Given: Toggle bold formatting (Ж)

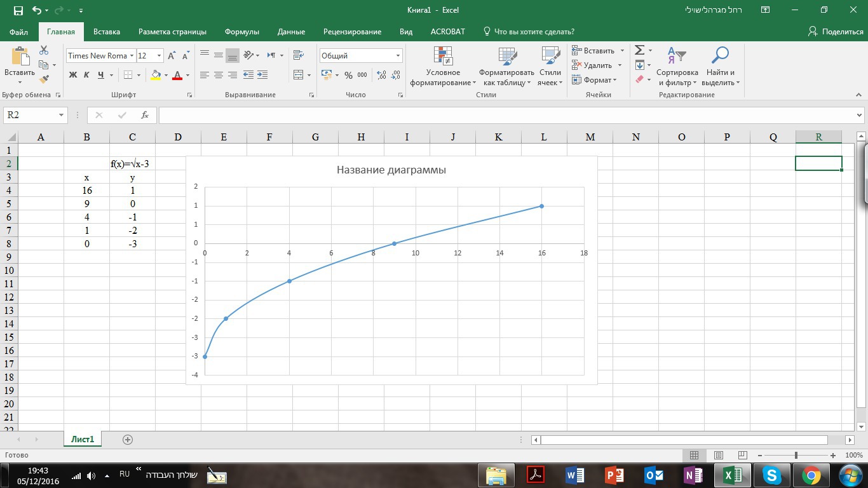Looking at the screenshot, I should 72,75.
